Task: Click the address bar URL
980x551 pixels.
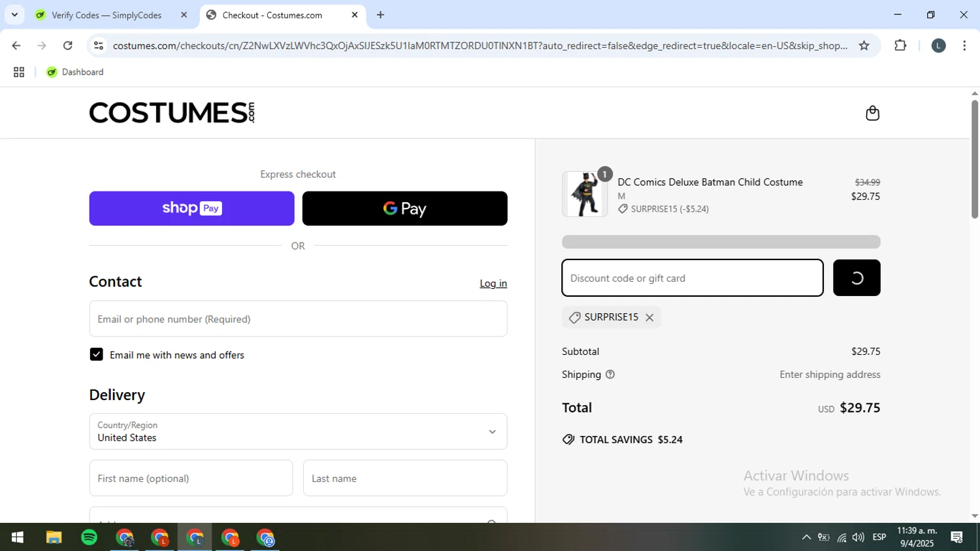Action: coord(480,46)
